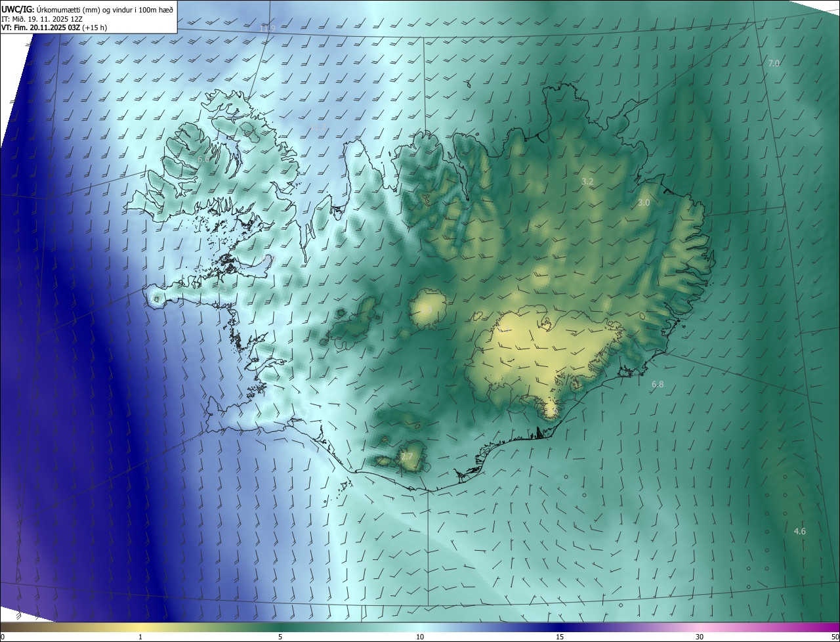The height and width of the screenshot is (642, 840).
Task: Click the 3.0 value label in the east
Action: [x=644, y=203]
